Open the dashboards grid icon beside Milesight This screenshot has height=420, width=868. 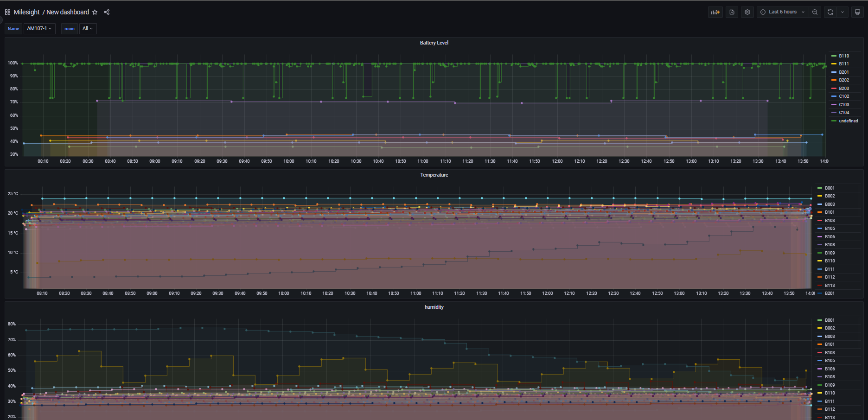7,12
